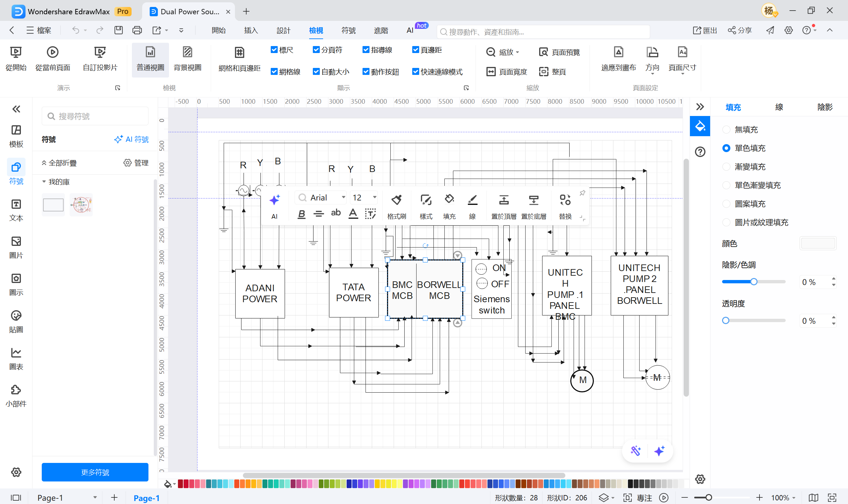848x504 pixels.
Task: Click Bring to Front (置於頂層) icon
Action: coord(504,200)
